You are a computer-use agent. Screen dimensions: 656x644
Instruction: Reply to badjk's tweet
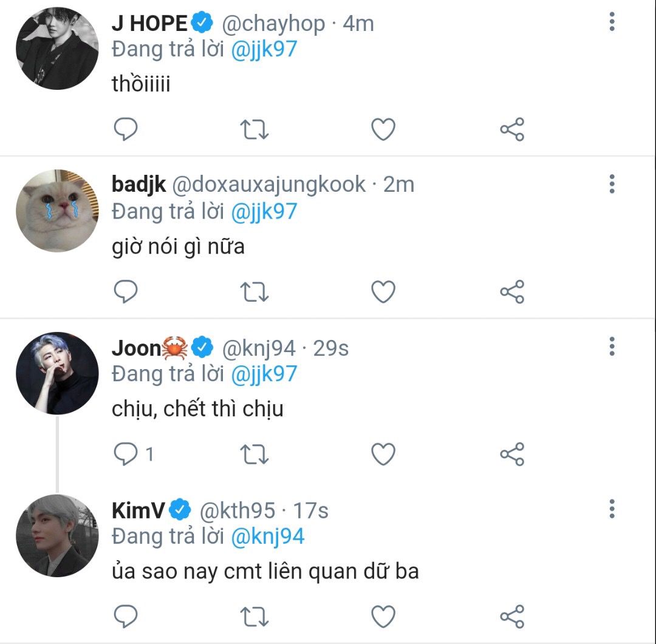click(126, 292)
